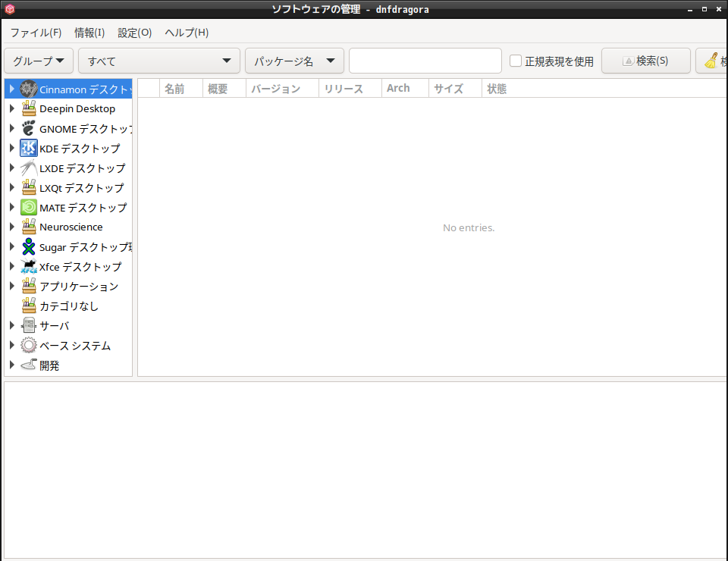Open the ヘルプ(H) menu
Viewport: 728px width, 561px height.
coord(187,33)
